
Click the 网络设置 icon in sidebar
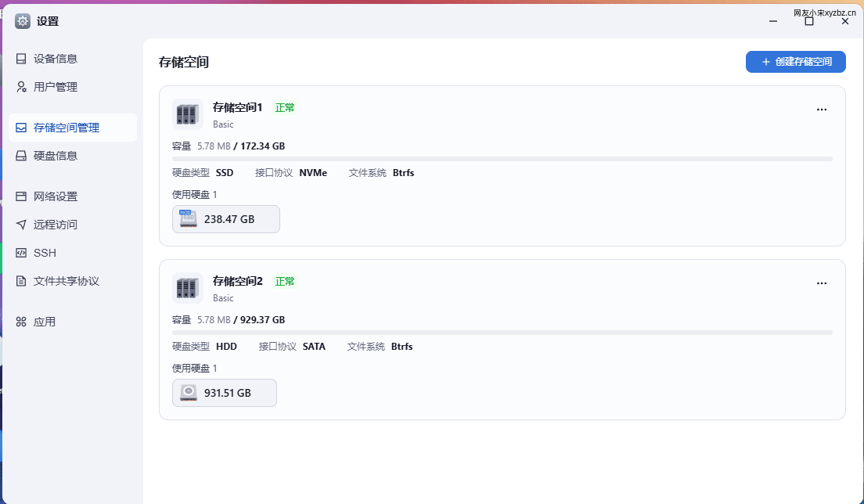coord(21,196)
